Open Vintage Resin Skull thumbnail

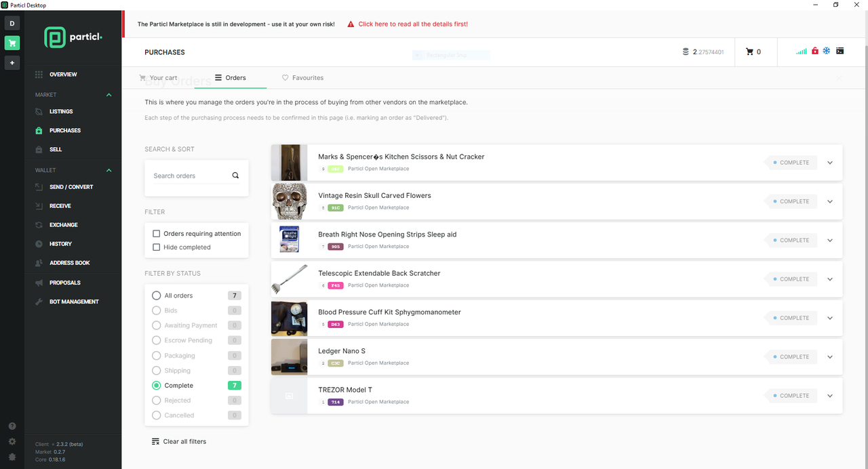point(289,201)
